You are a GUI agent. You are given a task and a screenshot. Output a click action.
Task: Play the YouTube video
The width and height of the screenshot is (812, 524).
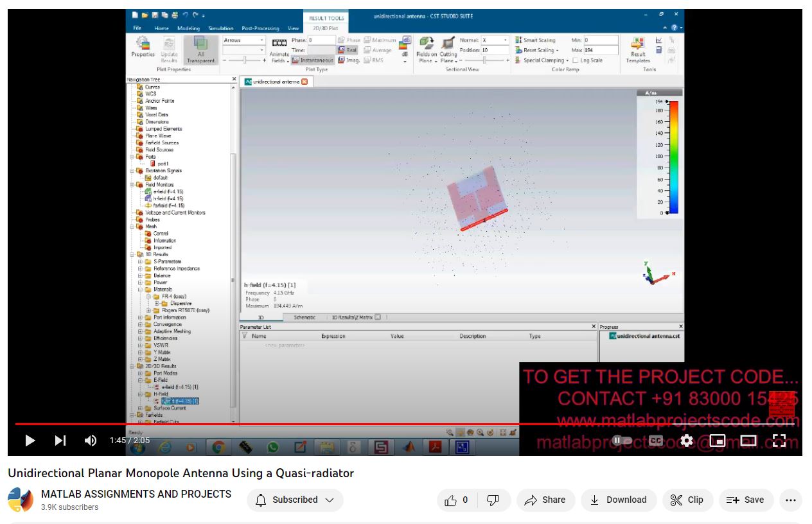point(30,441)
